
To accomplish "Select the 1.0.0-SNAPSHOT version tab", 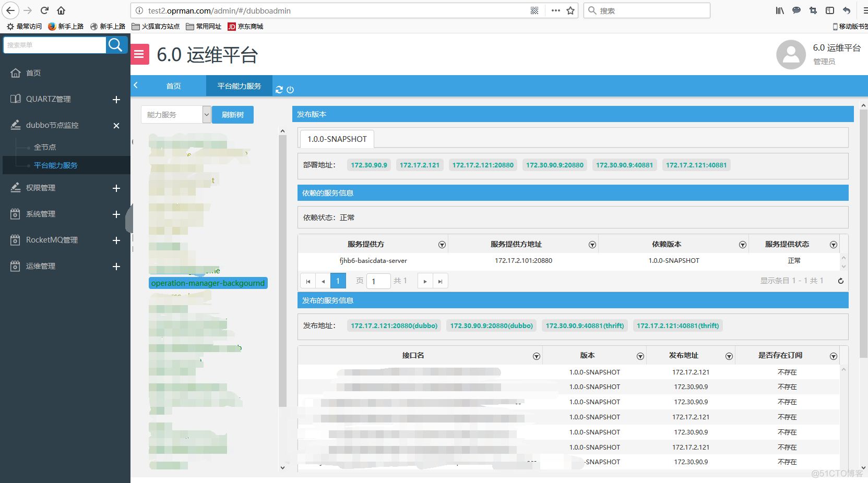I will click(x=337, y=139).
